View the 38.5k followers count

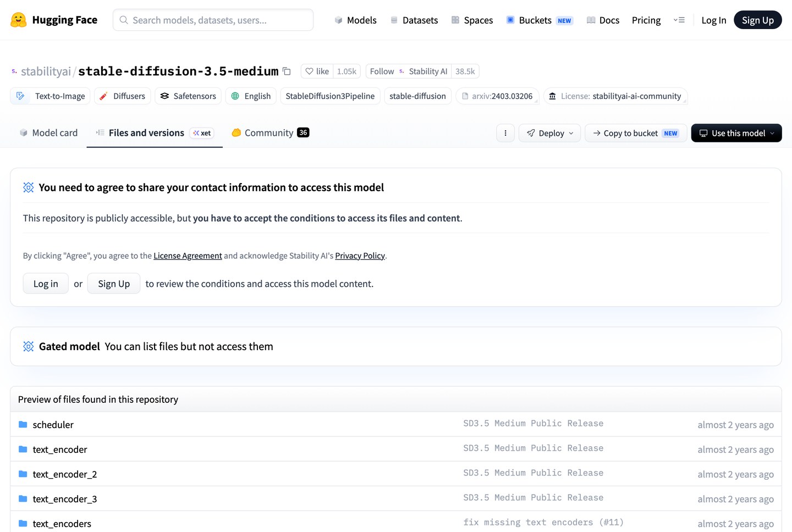click(x=465, y=71)
